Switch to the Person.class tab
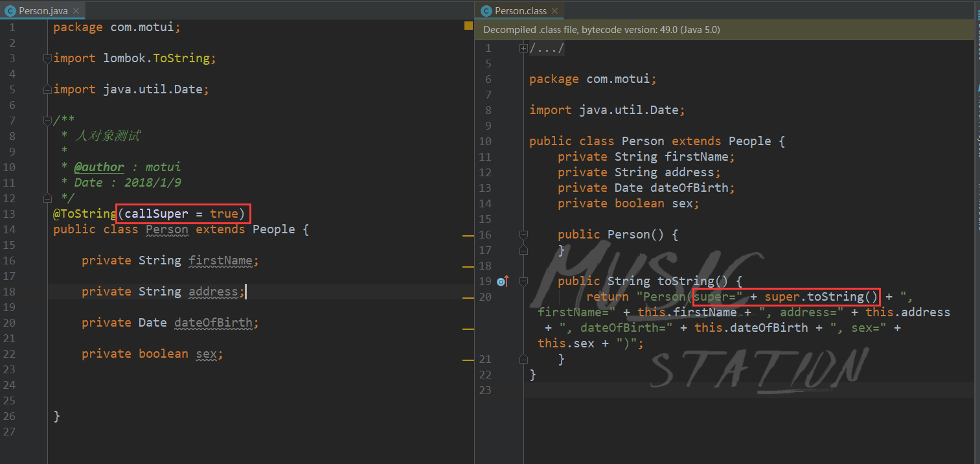This screenshot has width=980, height=464. coord(521,11)
